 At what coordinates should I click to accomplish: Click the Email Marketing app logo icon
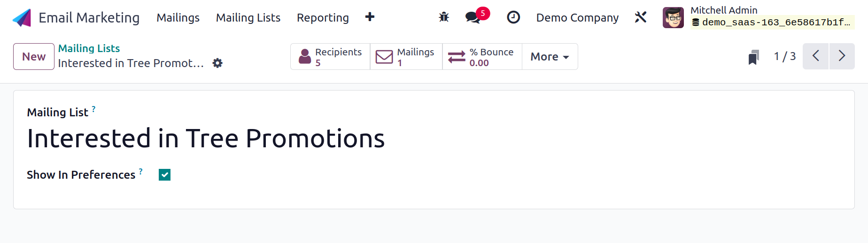[x=22, y=18]
